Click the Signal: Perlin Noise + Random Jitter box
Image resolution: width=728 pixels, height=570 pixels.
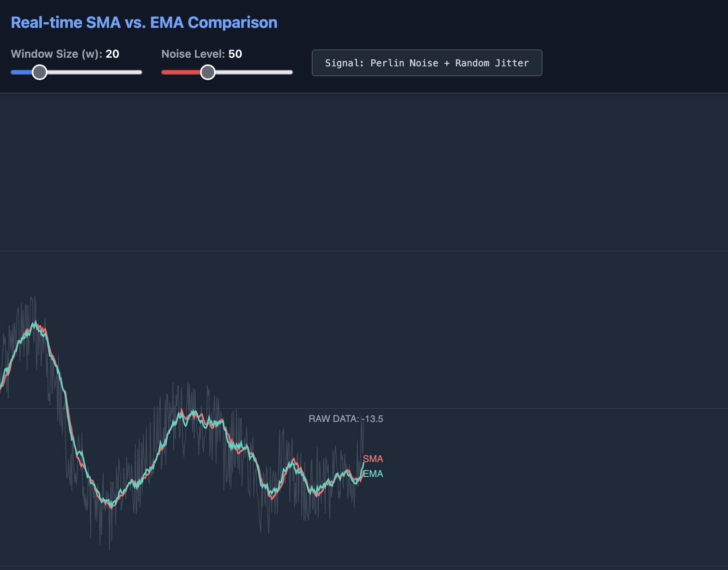427,63
